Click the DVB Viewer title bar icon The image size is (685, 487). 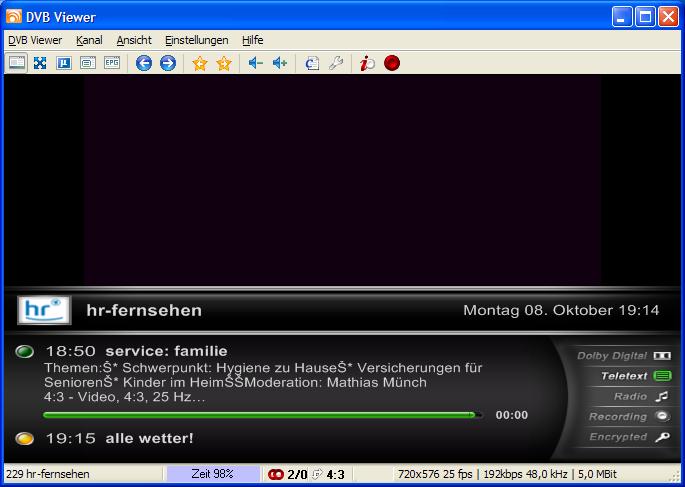pyautogui.click(x=14, y=17)
